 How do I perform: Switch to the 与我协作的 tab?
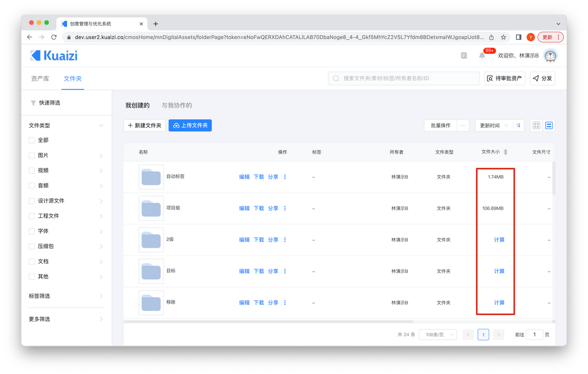(x=176, y=106)
